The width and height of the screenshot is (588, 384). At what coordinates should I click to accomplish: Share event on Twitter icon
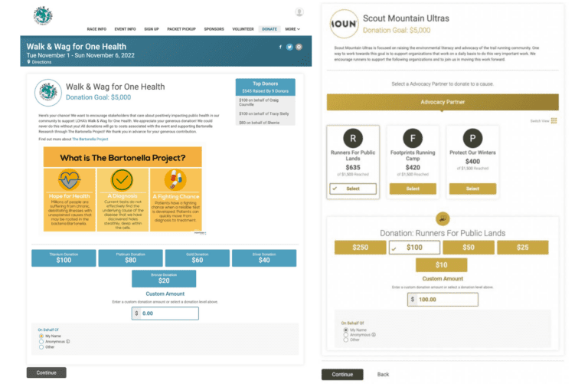click(x=289, y=47)
